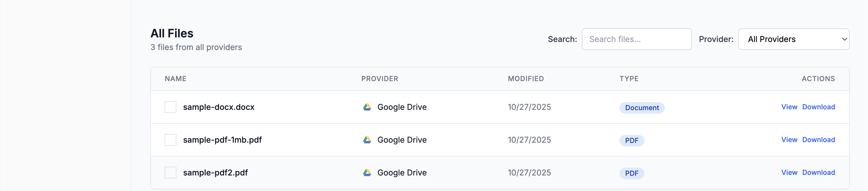Click the PDF badge on sample-pdf-1mb.pdf
Image resolution: width=868 pixels, height=191 pixels.
[x=632, y=140]
